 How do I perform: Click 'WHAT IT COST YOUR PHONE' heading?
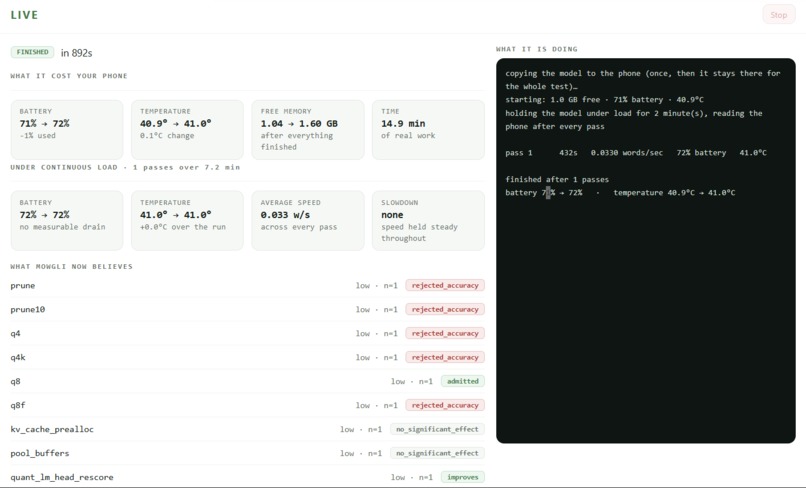tap(69, 76)
